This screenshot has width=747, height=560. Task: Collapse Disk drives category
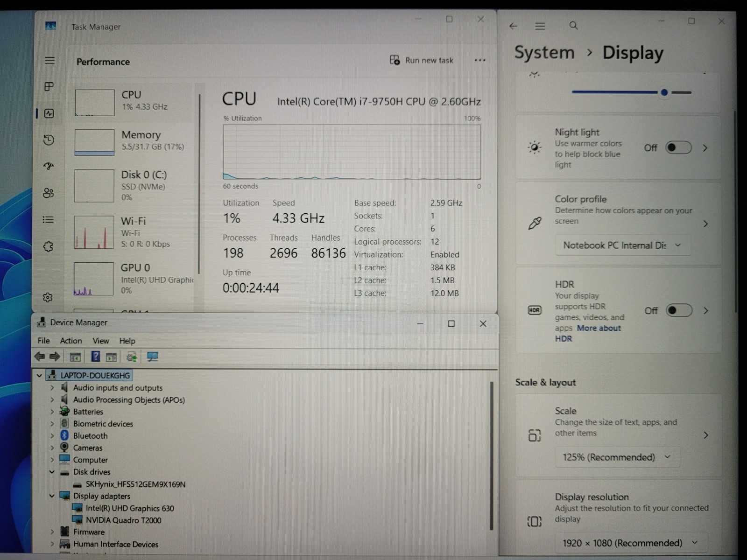tap(52, 472)
